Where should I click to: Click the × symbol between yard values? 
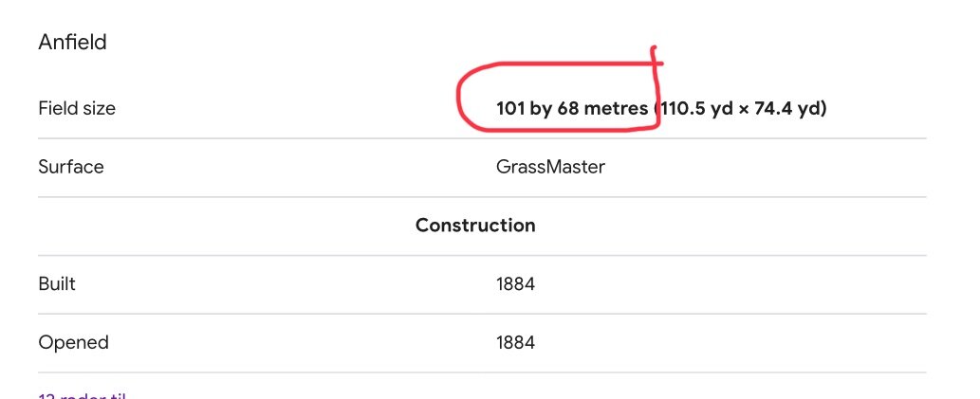pyautogui.click(x=743, y=109)
